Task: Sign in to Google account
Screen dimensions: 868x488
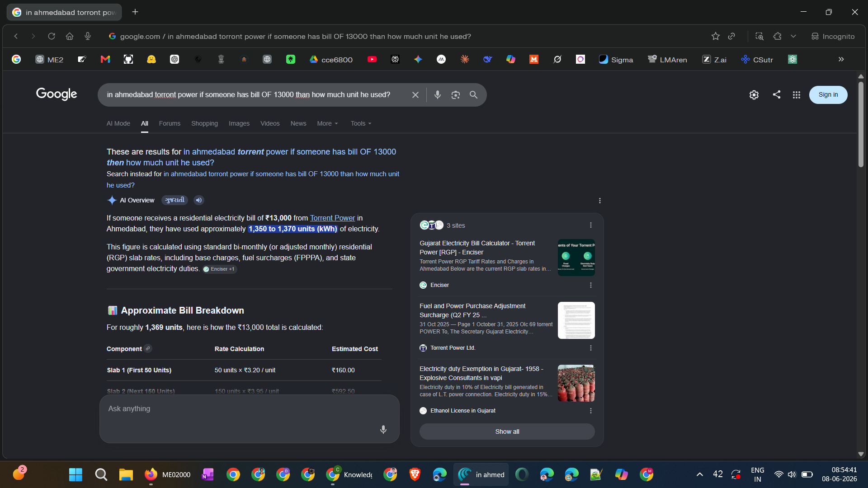Action: pos(828,95)
